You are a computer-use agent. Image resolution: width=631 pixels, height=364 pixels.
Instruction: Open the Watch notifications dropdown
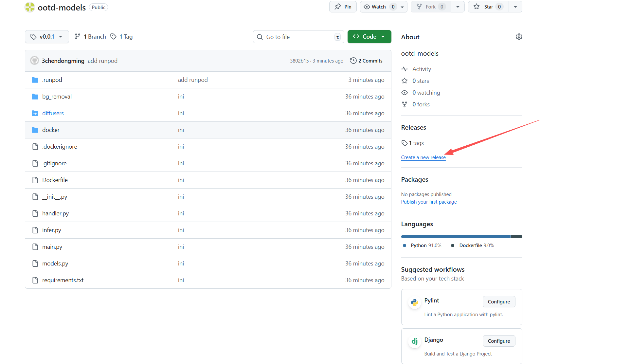[x=383, y=7]
